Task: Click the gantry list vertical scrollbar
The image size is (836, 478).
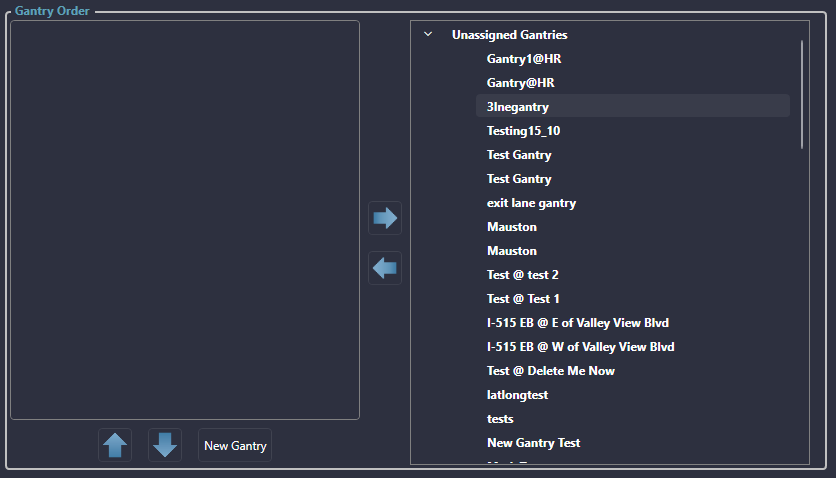Action: click(802, 95)
